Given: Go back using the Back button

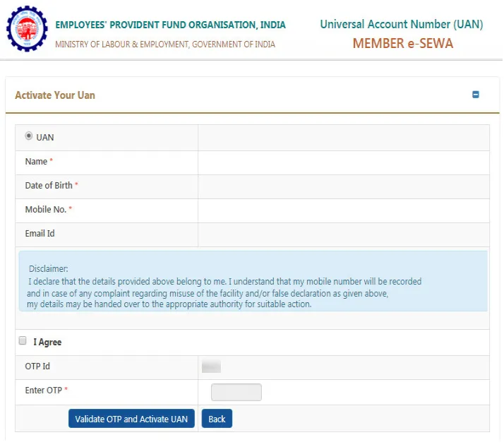Looking at the screenshot, I should [217, 419].
